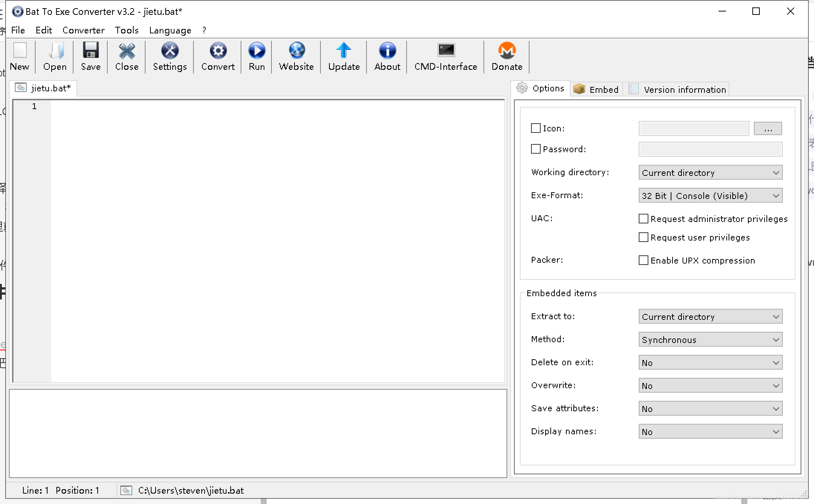Click the Donate Monero icon
Screen dimensions: 814x504
pyautogui.click(x=507, y=56)
